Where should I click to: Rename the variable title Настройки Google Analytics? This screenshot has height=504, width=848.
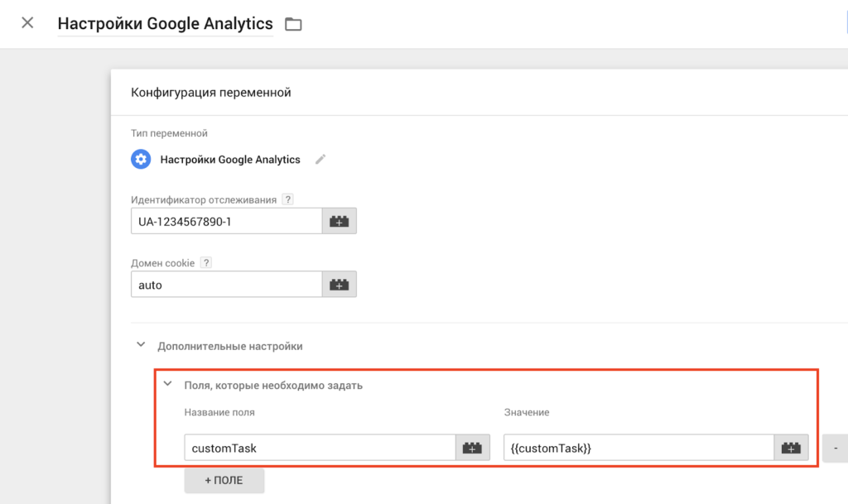click(x=165, y=24)
